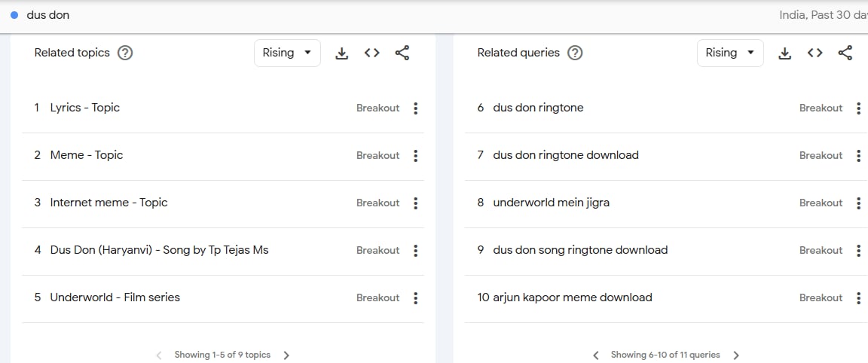
Task: Expand the Rising dropdown in Related queries
Action: (730, 53)
